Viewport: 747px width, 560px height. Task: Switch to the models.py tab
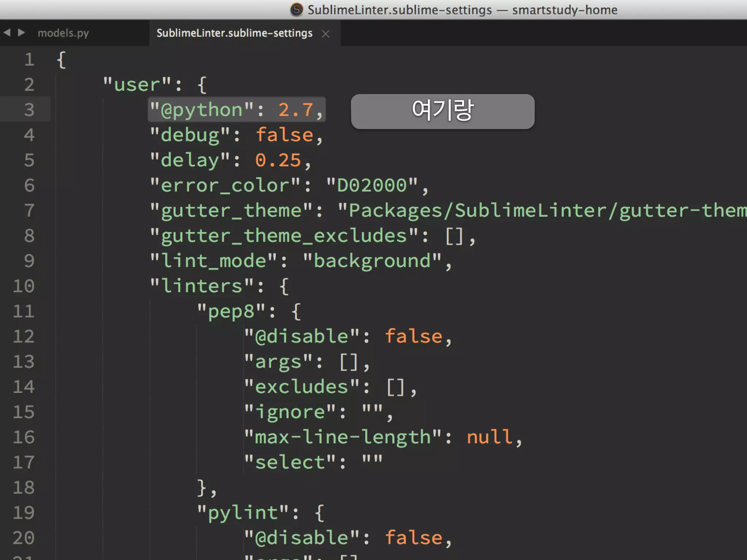63,33
